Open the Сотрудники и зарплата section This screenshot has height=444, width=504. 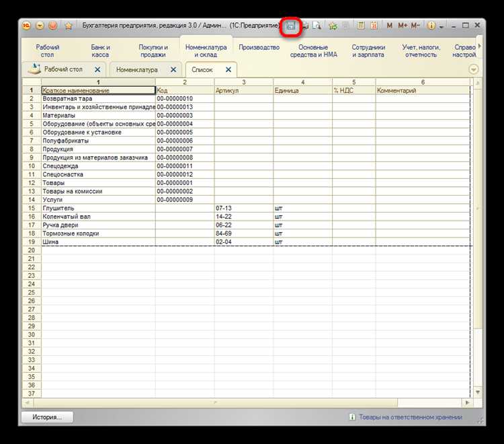click(x=368, y=51)
